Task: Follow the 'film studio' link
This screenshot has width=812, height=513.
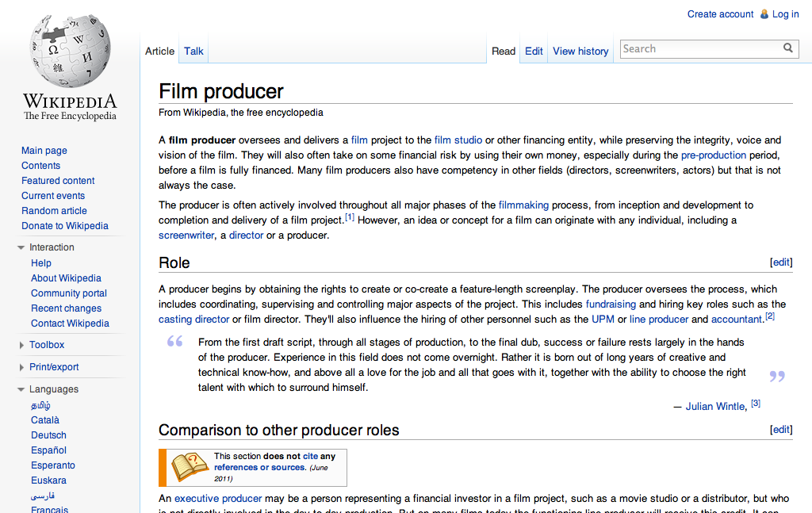Action: click(x=458, y=140)
